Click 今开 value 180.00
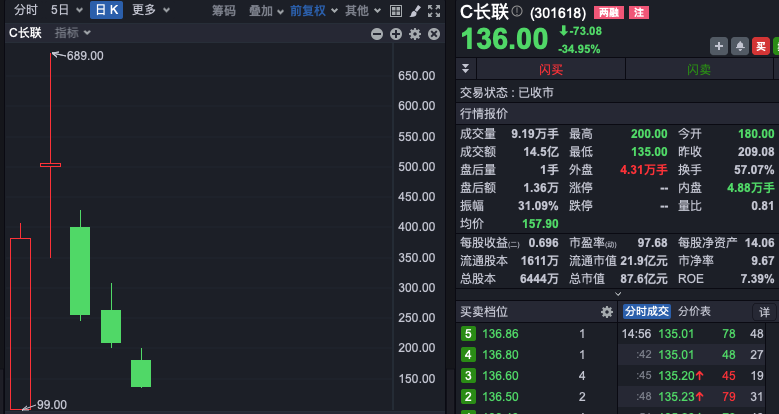The image size is (779, 414). coord(756,134)
